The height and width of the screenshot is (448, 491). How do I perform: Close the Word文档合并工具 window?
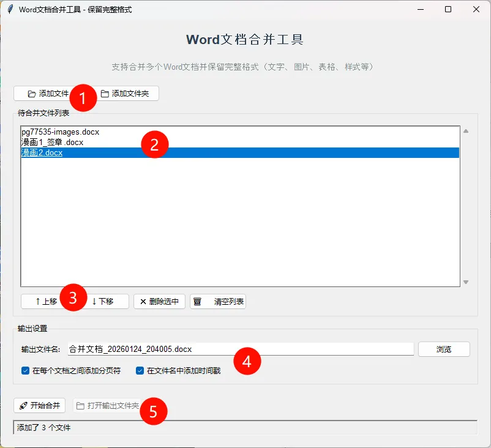476,9
